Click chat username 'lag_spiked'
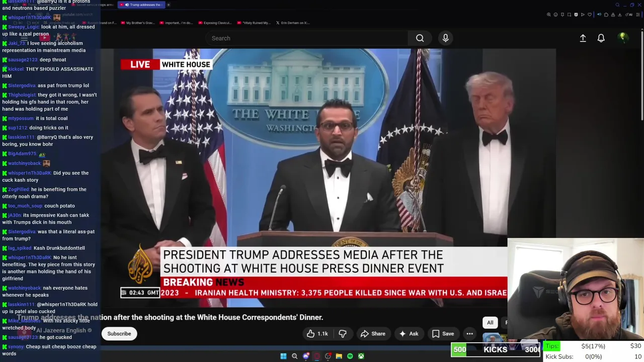This screenshot has width=644, height=362. click(x=20, y=248)
